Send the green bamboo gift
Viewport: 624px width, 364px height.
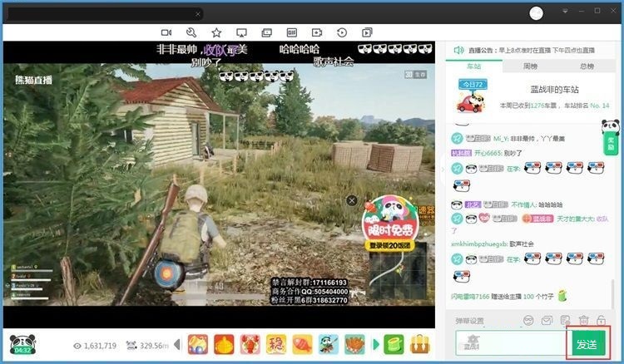pyautogui.click(x=394, y=343)
